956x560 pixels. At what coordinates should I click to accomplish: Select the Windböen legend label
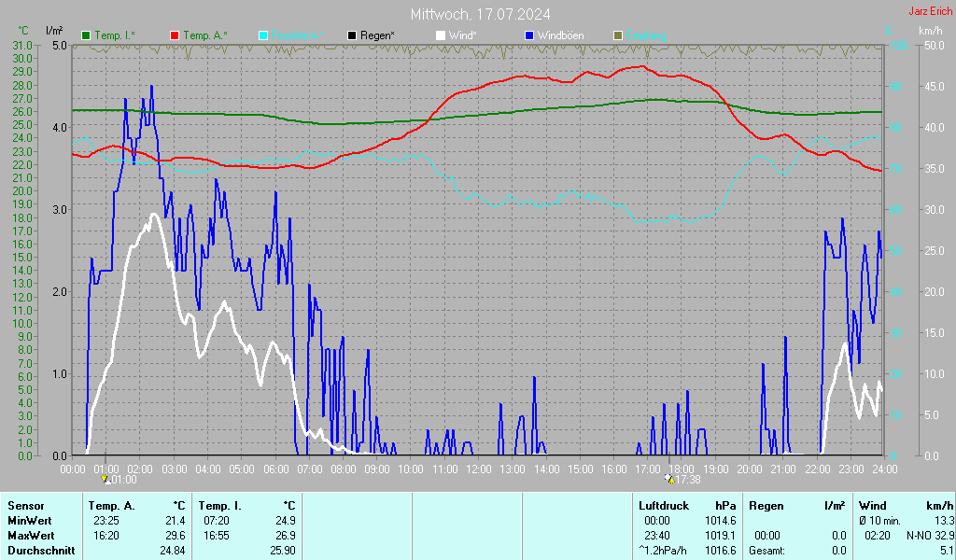pyautogui.click(x=560, y=35)
